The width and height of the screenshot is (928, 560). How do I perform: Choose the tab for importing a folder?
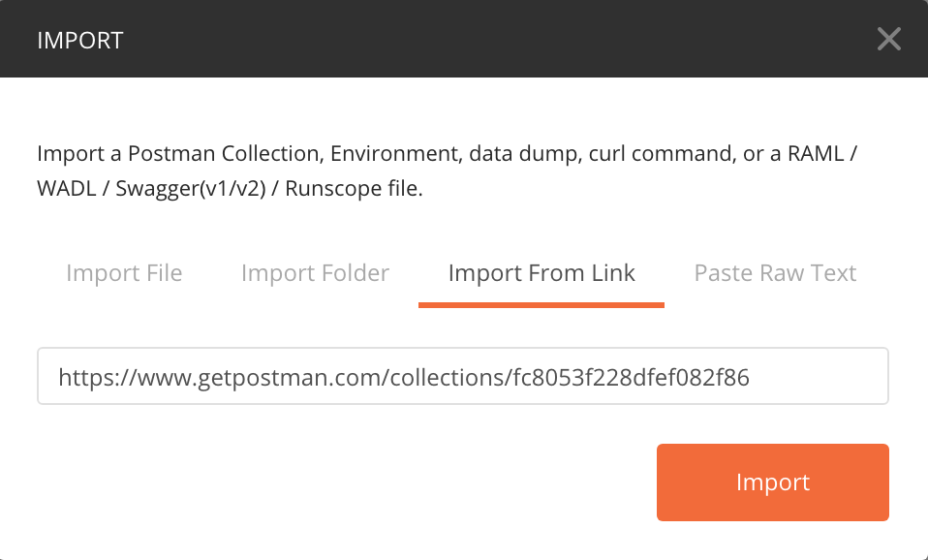[x=315, y=273]
